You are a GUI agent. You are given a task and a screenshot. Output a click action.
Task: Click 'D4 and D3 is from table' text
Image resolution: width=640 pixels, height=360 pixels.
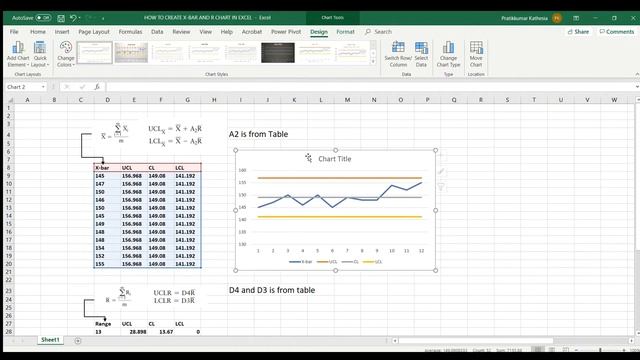coord(272,290)
